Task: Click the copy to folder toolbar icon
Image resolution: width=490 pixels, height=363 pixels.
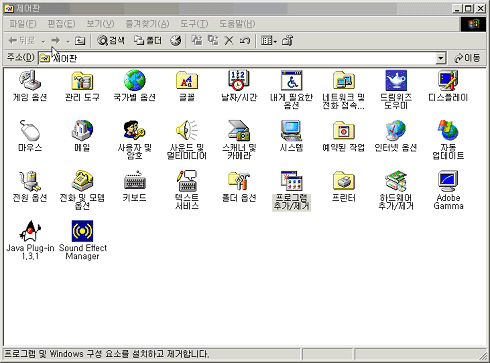Action: click(x=213, y=41)
